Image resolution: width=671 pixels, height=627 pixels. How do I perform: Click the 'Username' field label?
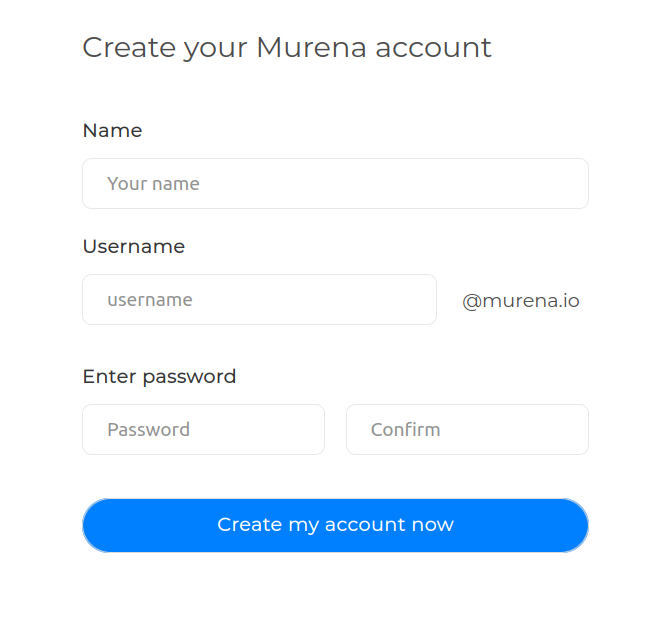pyautogui.click(x=133, y=247)
